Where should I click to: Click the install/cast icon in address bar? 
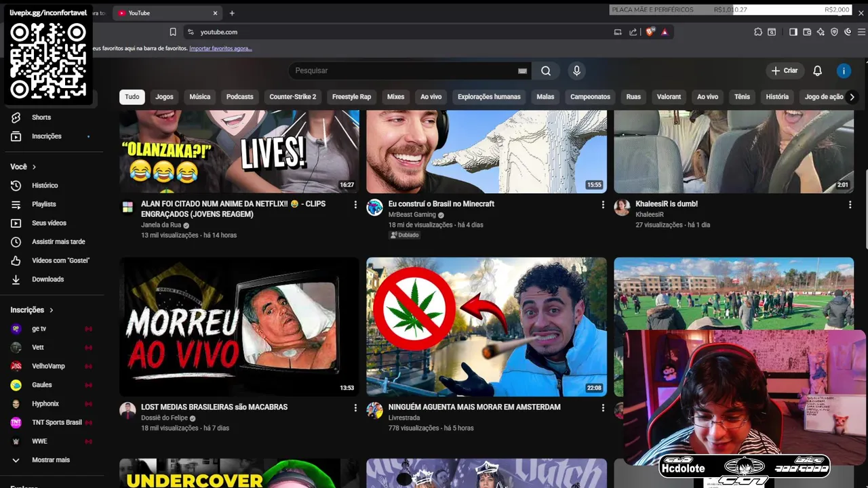617,32
